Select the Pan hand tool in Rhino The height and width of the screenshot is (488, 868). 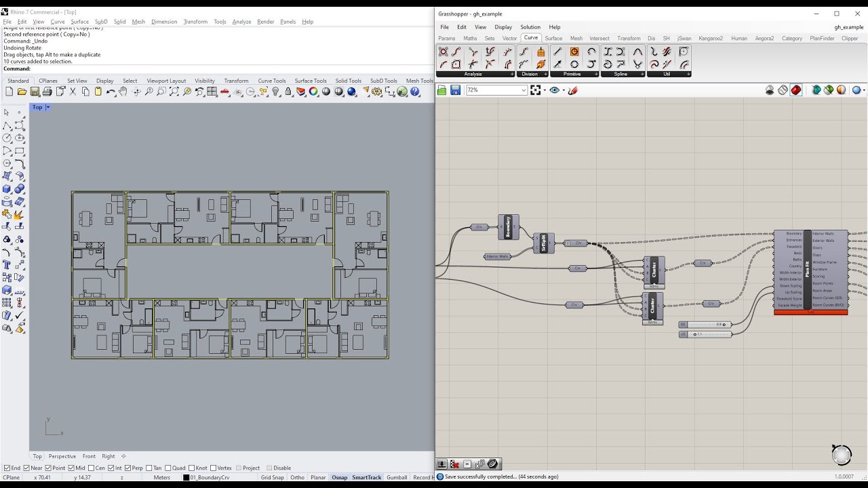pos(123,91)
